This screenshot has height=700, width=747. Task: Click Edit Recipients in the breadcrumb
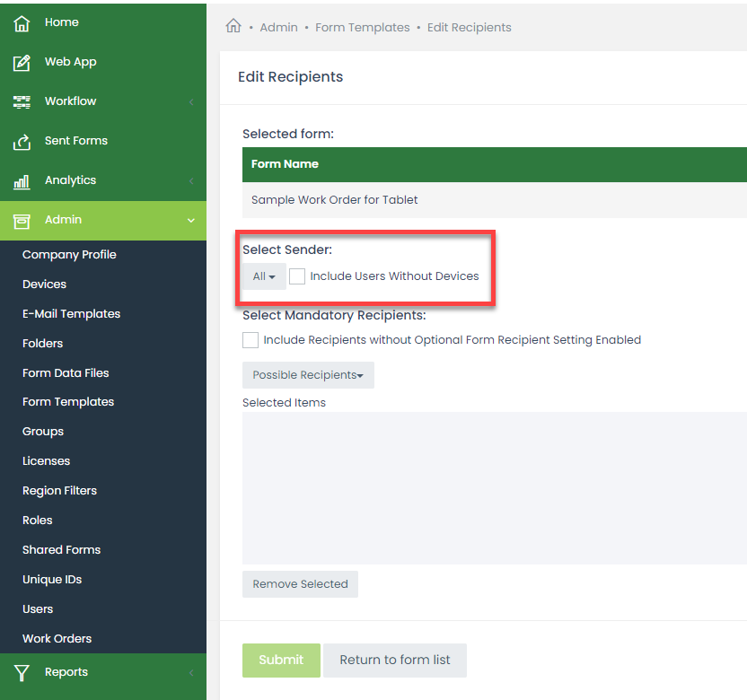pyautogui.click(x=470, y=28)
